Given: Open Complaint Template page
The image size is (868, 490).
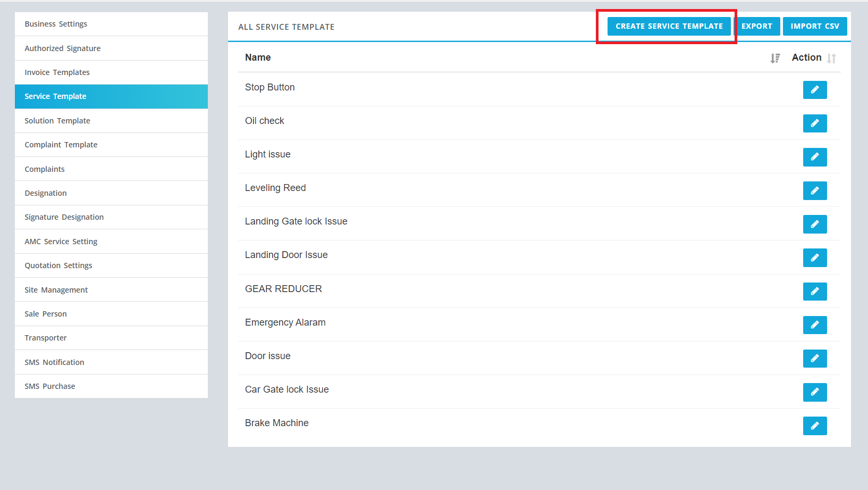Looking at the screenshot, I should [x=111, y=145].
